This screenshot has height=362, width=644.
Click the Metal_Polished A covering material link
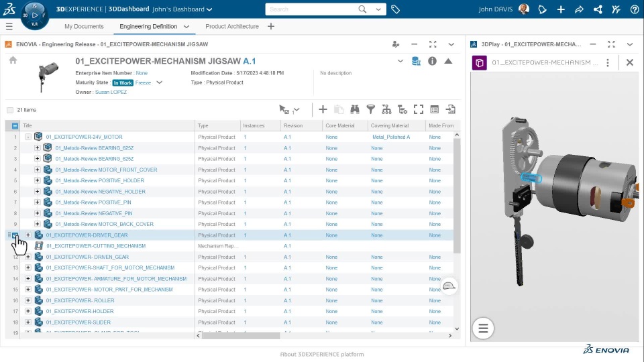391,137
